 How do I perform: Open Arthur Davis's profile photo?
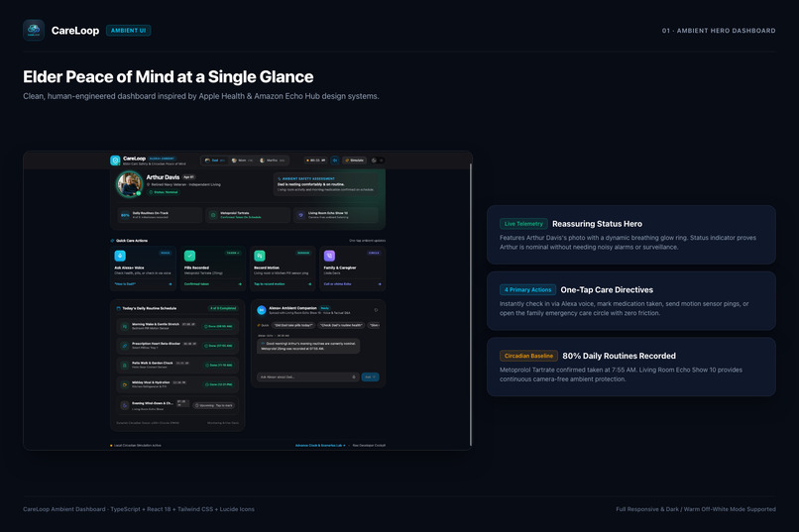pyautogui.click(x=129, y=184)
